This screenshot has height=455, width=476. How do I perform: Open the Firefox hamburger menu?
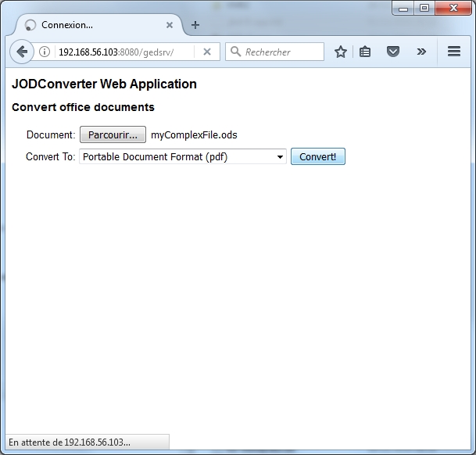454,52
